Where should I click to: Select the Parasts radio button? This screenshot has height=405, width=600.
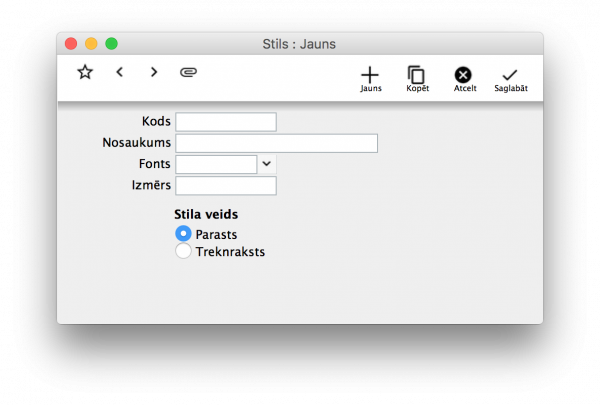pyautogui.click(x=183, y=234)
